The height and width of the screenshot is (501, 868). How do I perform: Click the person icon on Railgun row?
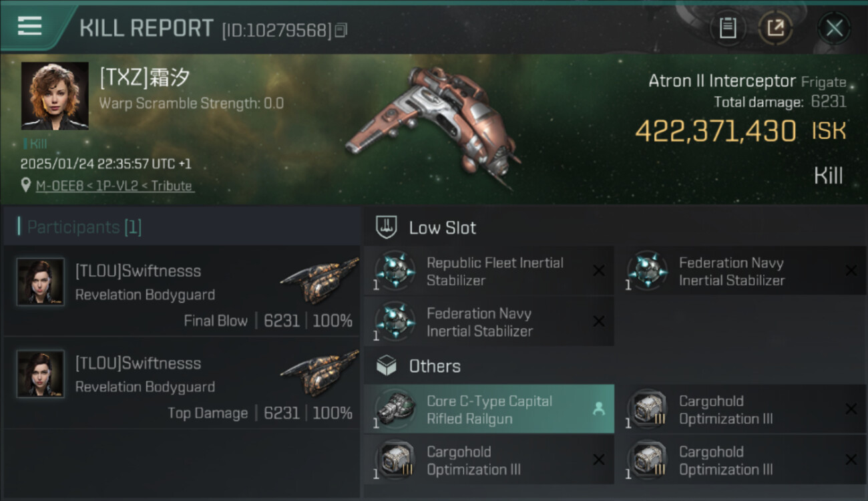(x=598, y=409)
